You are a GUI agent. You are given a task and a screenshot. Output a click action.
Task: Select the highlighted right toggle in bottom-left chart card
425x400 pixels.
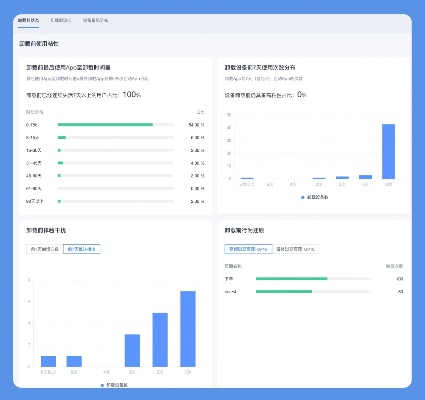[x=82, y=249]
